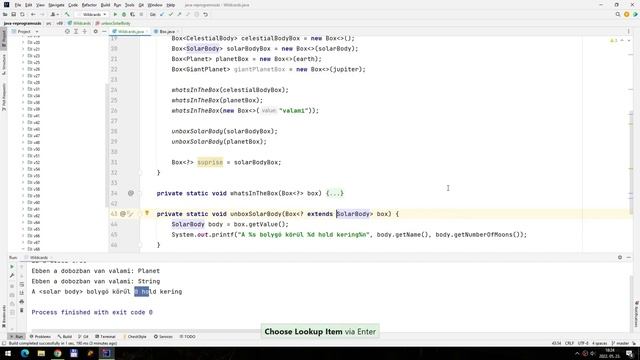
Task: Click the wrench icon in Run panel
Action: click(x=12, y=276)
